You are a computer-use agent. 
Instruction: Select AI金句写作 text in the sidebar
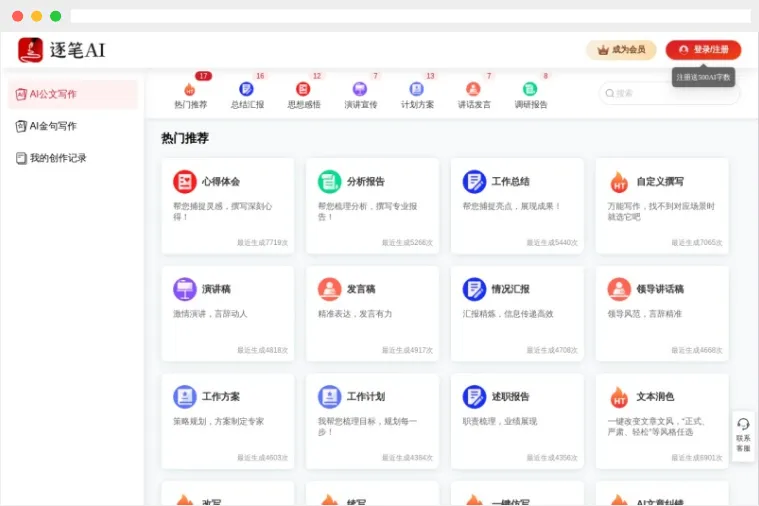tap(53, 126)
